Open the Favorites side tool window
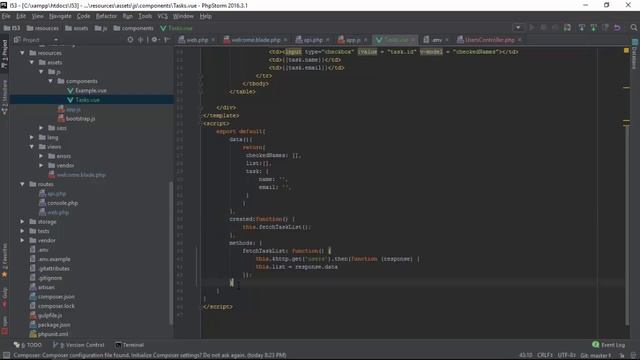 (x=4, y=261)
